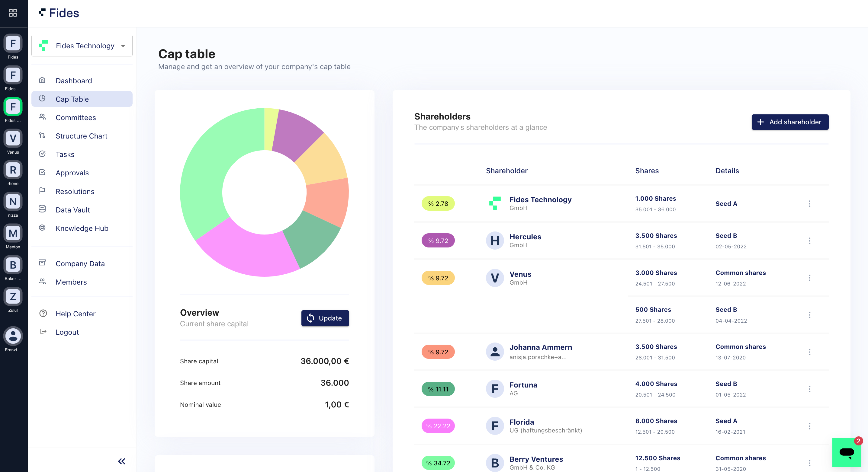Collapse sidebar with double chevron icon
Screen dimensions: 868x472
[122, 461]
